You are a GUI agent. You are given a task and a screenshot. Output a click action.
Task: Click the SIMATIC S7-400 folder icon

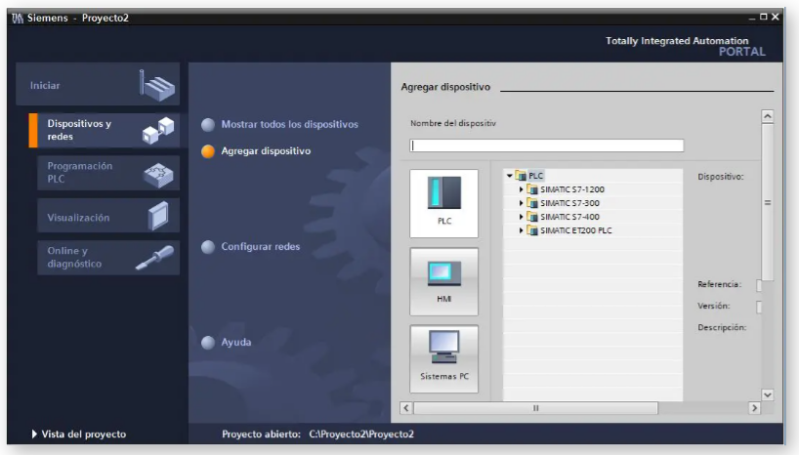click(532, 217)
